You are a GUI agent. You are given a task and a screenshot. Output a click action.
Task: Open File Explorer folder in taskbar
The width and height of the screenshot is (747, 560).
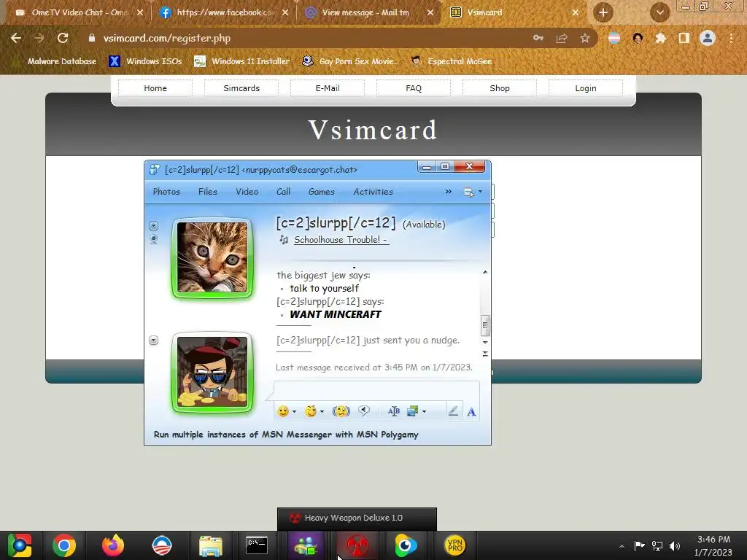(x=211, y=545)
